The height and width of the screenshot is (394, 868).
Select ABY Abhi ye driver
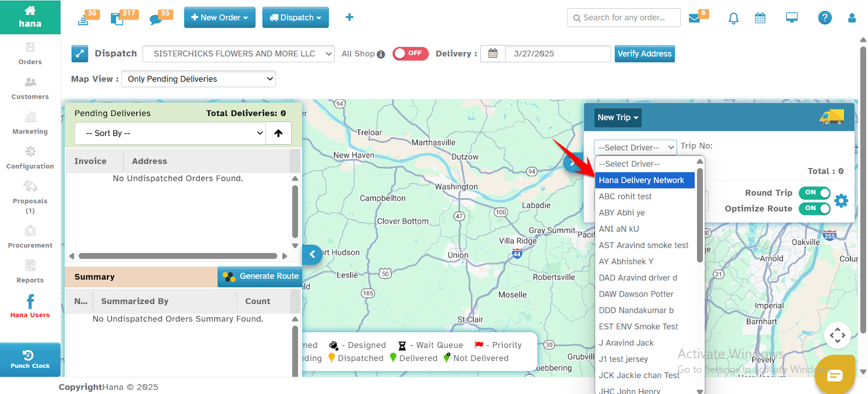pyautogui.click(x=644, y=213)
